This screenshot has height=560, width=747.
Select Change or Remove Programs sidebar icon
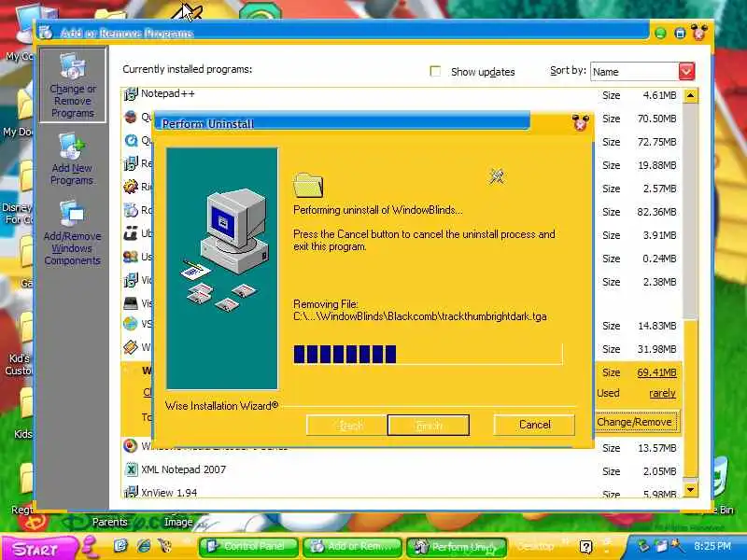(73, 85)
